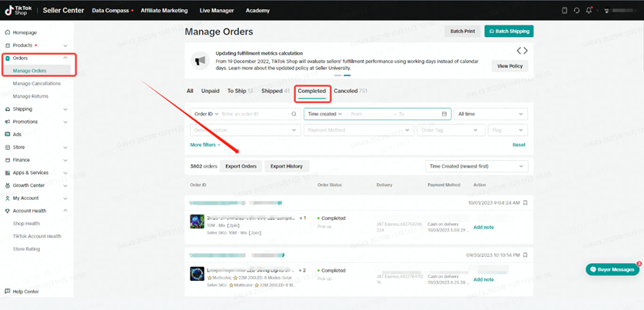Switch to the To Ship tab
644x310 pixels.
pyautogui.click(x=241, y=91)
